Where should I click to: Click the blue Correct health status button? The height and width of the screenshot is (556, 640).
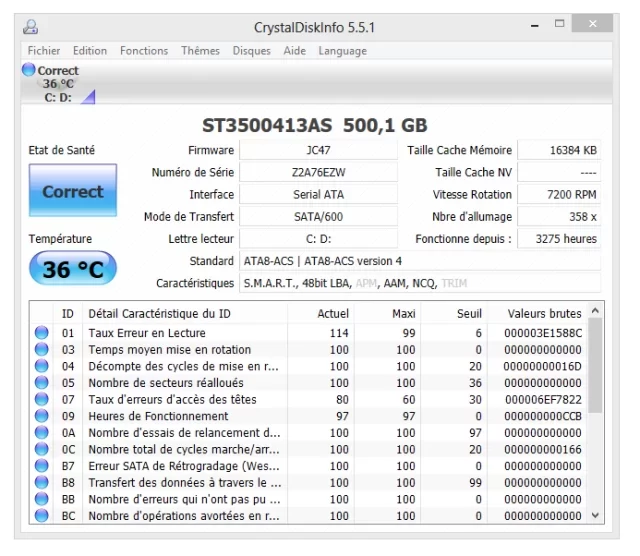pyautogui.click(x=72, y=192)
